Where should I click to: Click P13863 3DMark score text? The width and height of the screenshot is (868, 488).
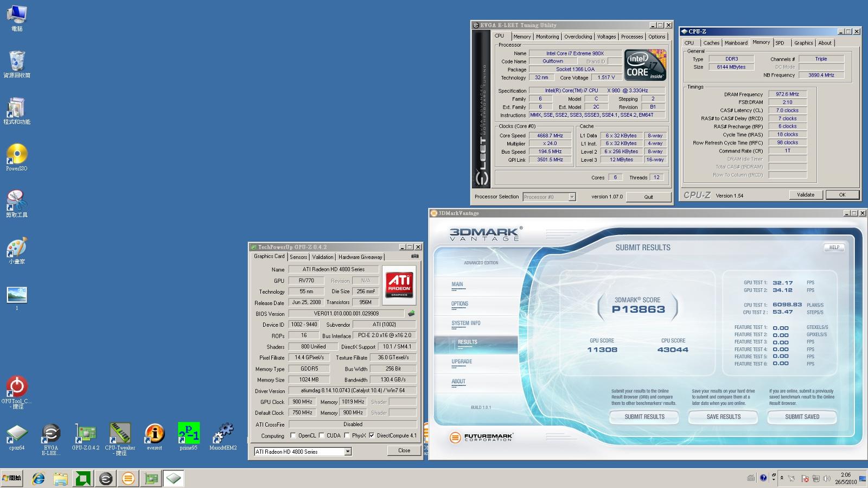click(638, 309)
